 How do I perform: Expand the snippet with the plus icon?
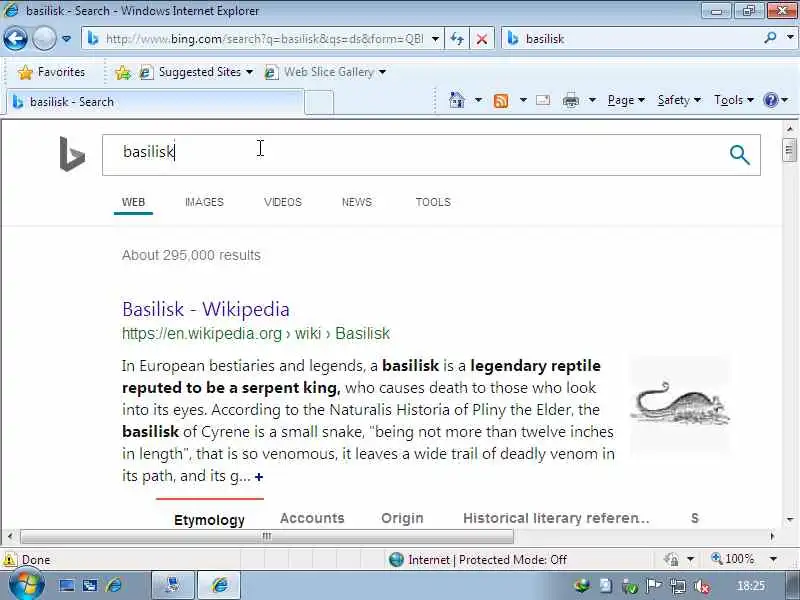[x=259, y=477]
